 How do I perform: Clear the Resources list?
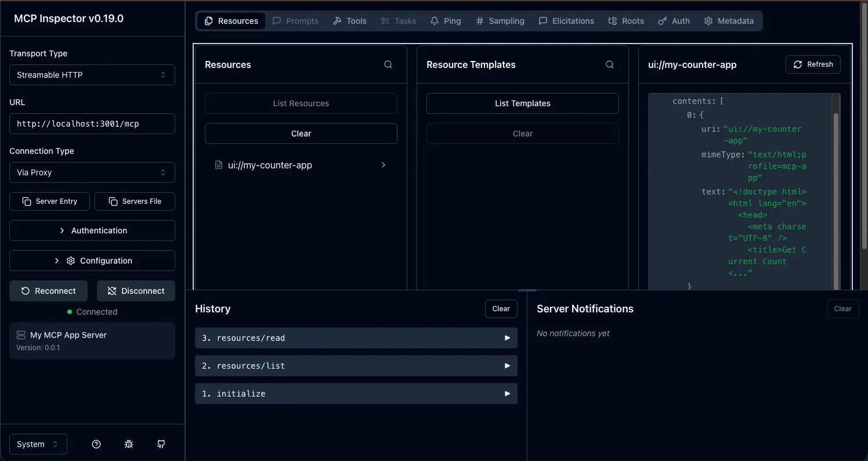click(301, 134)
